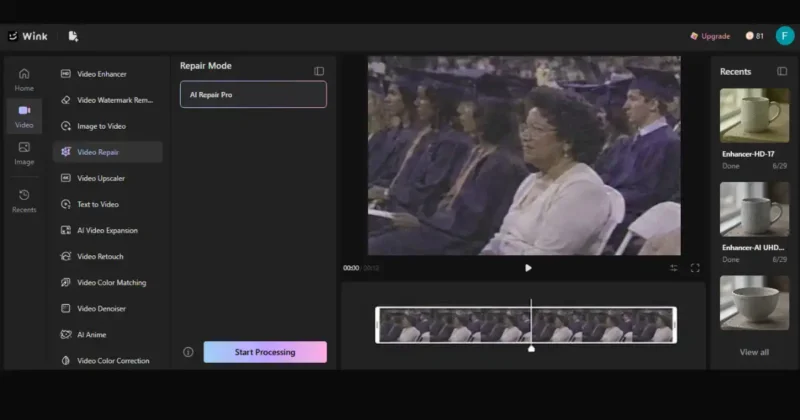
Task: Click the file import icon beside Wink
Action: click(x=73, y=36)
